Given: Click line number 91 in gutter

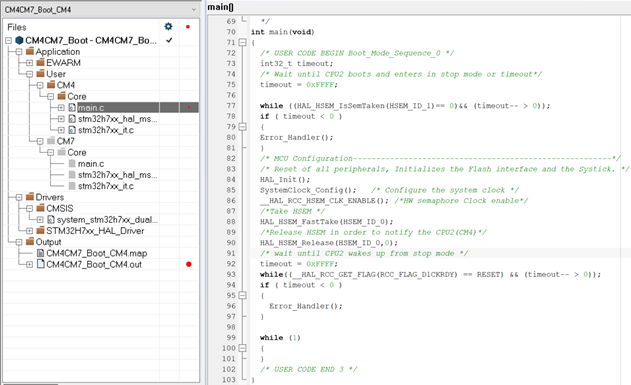Looking at the screenshot, I should (231, 253).
